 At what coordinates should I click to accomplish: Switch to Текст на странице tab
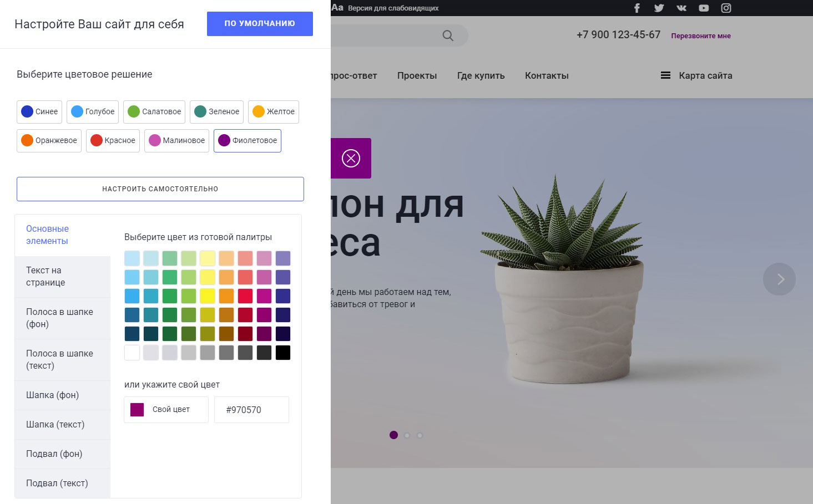pyautogui.click(x=62, y=277)
